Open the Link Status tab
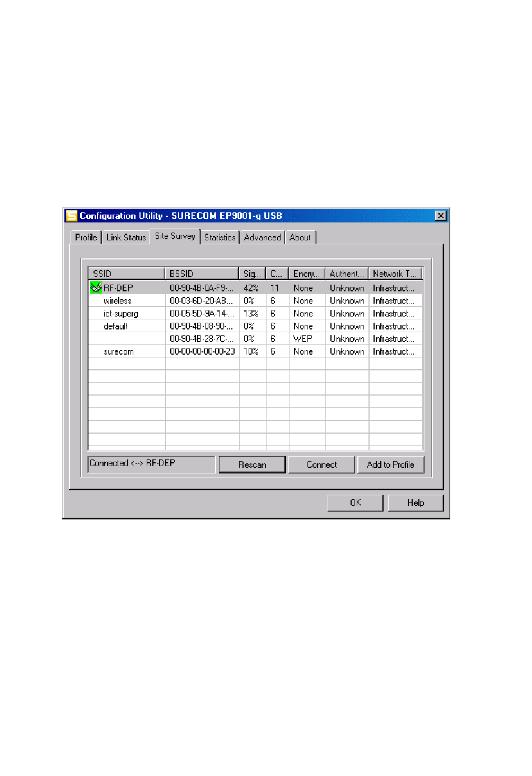 point(126,238)
